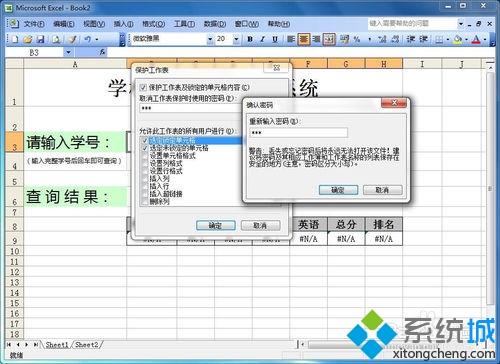Confirm password with 确定 in 确认密码 dialog
Screen dimensions: 500x364
click(x=338, y=190)
